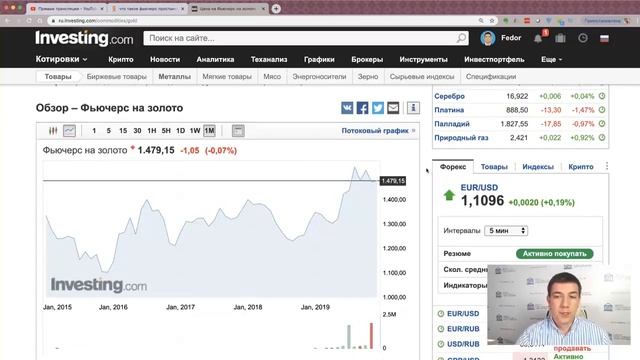The height and width of the screenshot is (360, 640).
Task: Open the Аналитика nav item
Action: (216, 60)
